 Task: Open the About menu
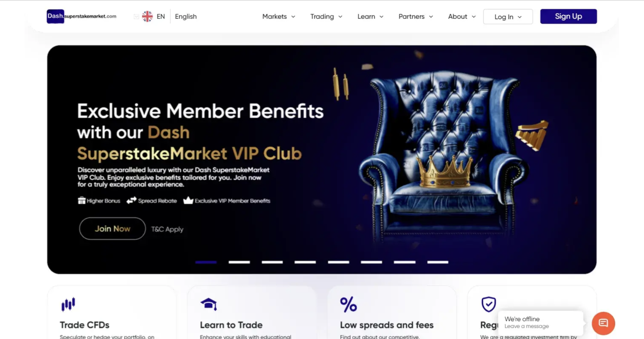click(462, 17)
